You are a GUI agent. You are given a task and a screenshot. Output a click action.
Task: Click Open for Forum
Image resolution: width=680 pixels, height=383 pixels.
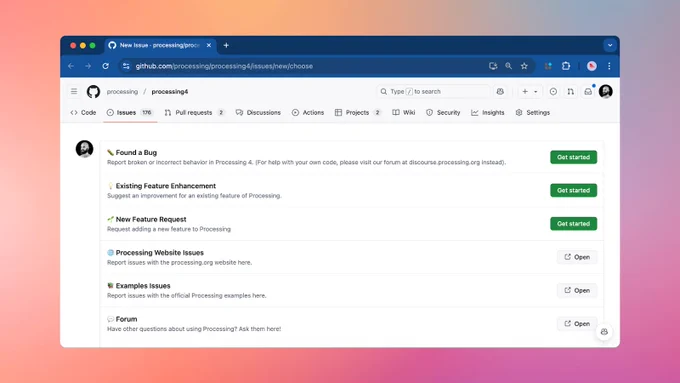pyautogui.click(x=577, y=324)
